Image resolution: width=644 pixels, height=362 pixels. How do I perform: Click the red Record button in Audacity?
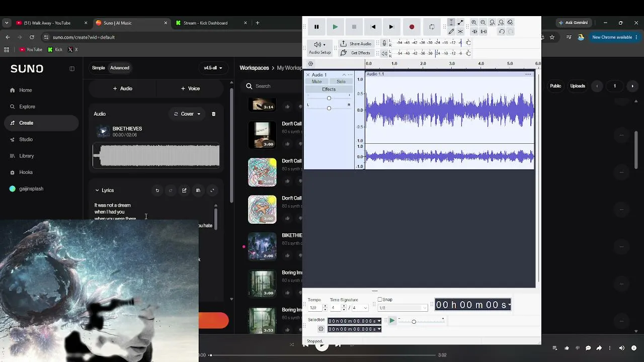(412, 27)
